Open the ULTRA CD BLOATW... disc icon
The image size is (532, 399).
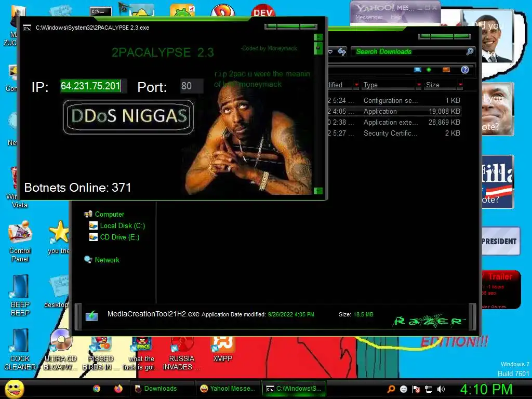tap(61, 350)
